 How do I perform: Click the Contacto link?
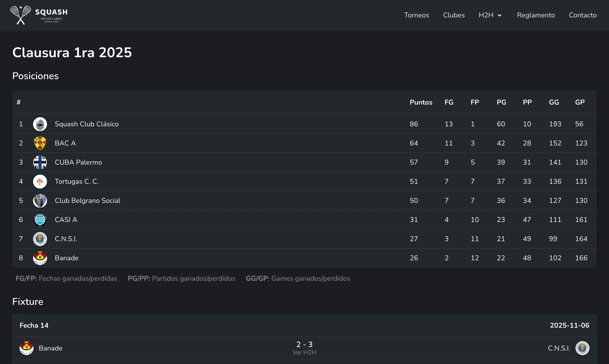click(x=583, y=15)
